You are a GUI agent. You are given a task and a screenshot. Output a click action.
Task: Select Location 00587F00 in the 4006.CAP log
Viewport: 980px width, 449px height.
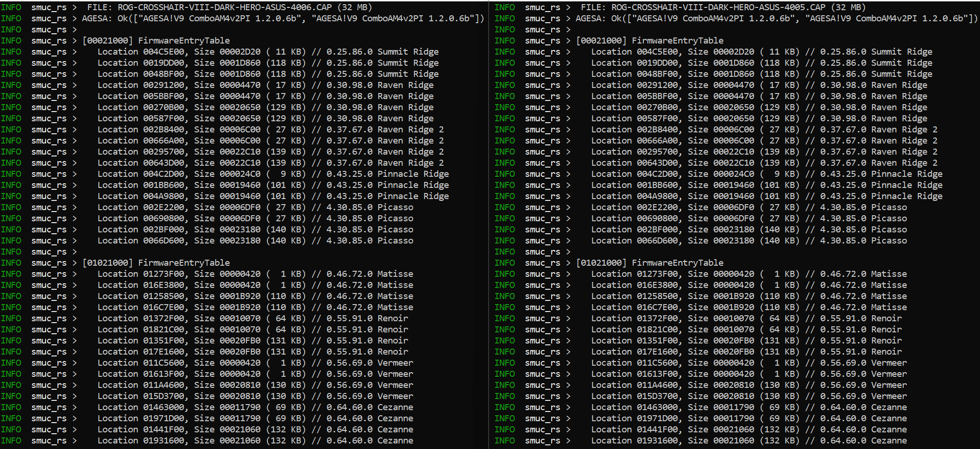point(141,118)
